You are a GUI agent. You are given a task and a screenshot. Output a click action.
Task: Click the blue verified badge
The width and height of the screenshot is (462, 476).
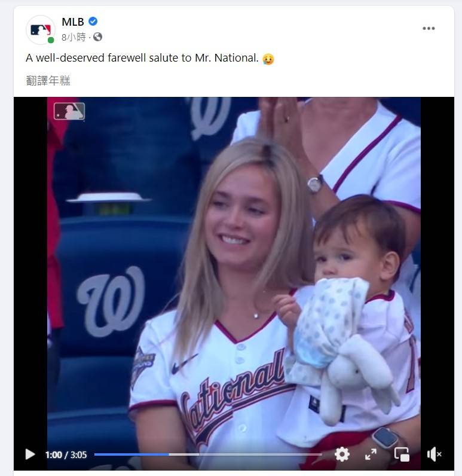93,22
